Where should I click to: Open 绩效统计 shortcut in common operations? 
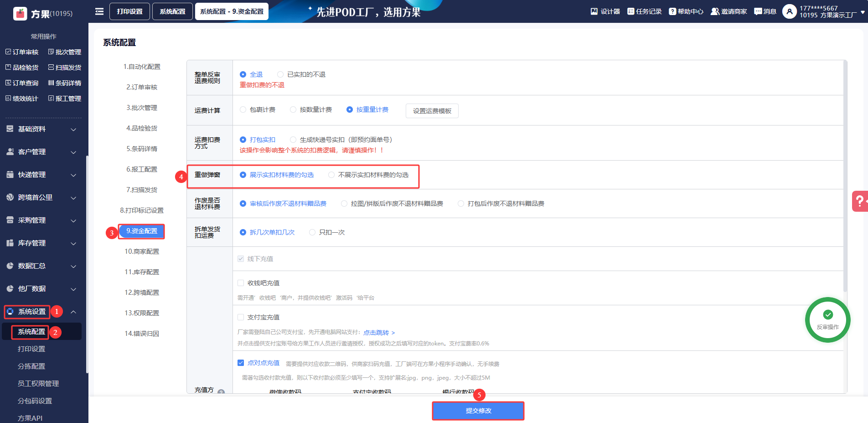coord(22,99)
